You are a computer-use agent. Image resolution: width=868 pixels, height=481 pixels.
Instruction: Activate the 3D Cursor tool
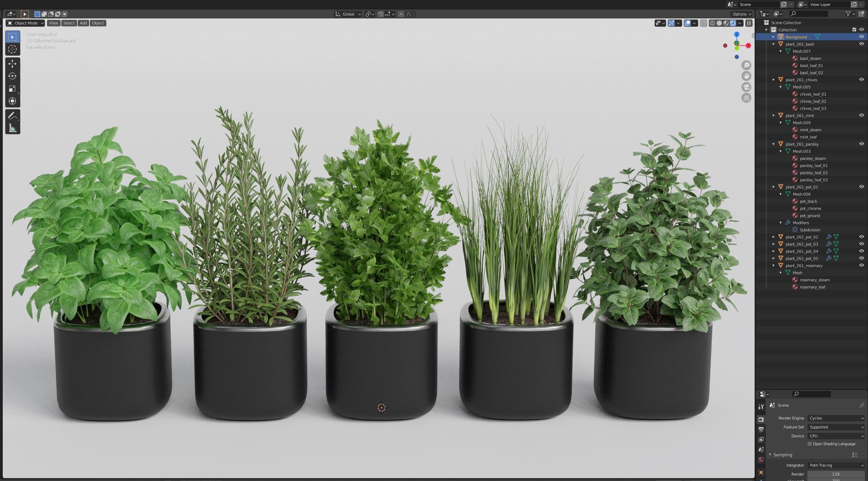point(12,49)
